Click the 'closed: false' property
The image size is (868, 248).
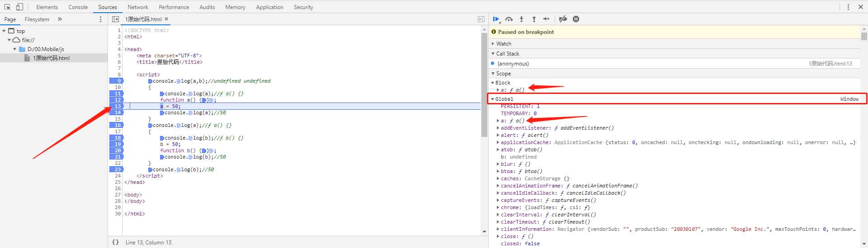520,243
